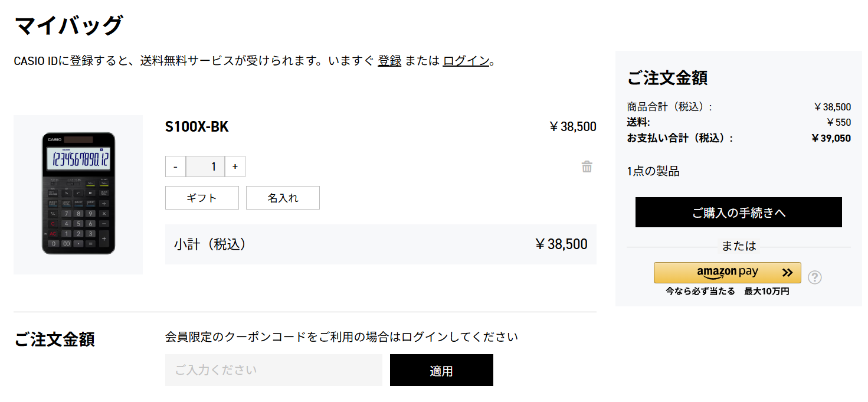Open the ログイン link

(x=466, y=60)
